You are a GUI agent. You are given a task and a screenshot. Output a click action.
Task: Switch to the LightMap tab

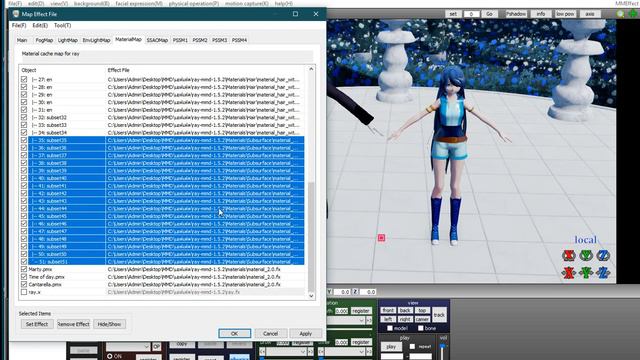[68, 40]
